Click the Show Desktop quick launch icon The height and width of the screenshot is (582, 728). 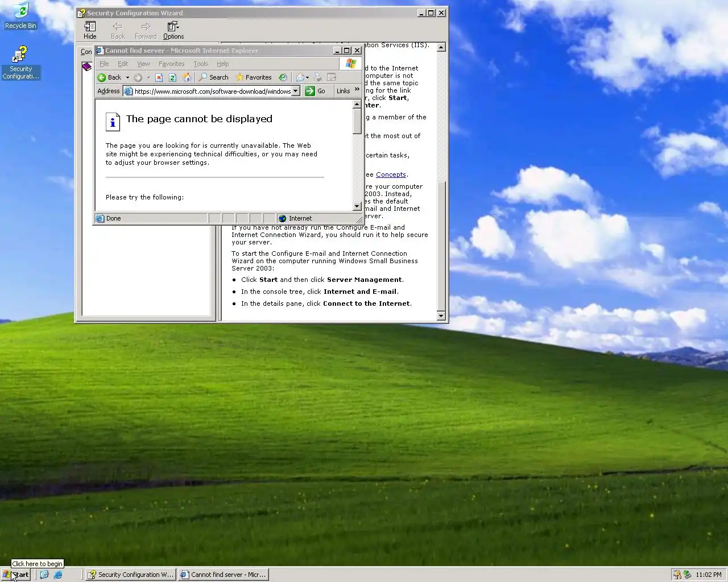pyautogui.click(x=44, y=575)
